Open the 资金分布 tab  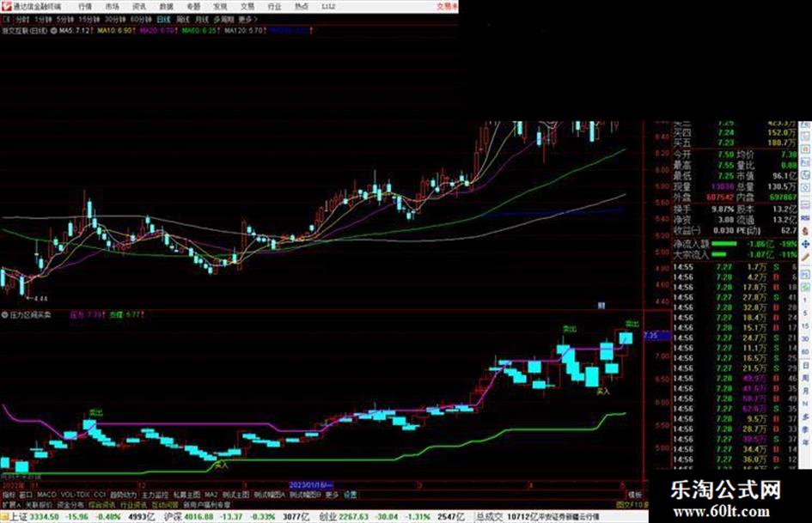70,504
